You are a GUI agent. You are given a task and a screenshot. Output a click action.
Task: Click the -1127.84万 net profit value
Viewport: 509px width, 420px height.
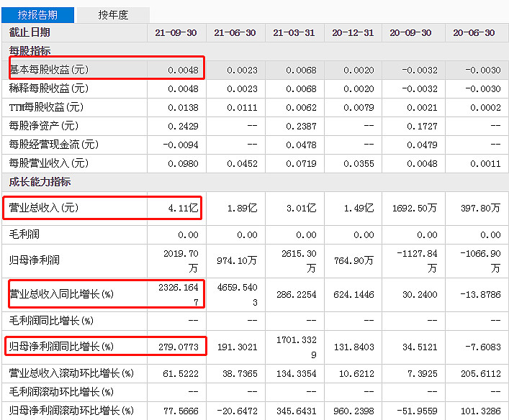click(x=417, y=261)
